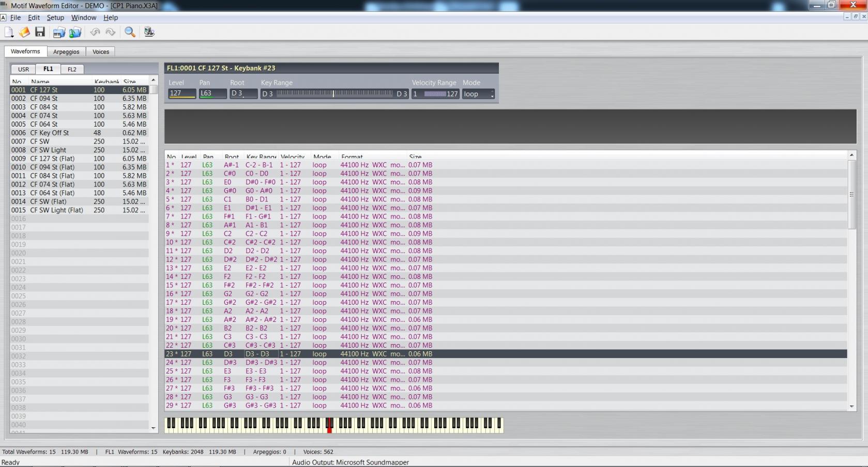Click the computer transfer toolbar icon
Image resolution: width=868 pixels, height=467 pixels.
coord(149,32)
